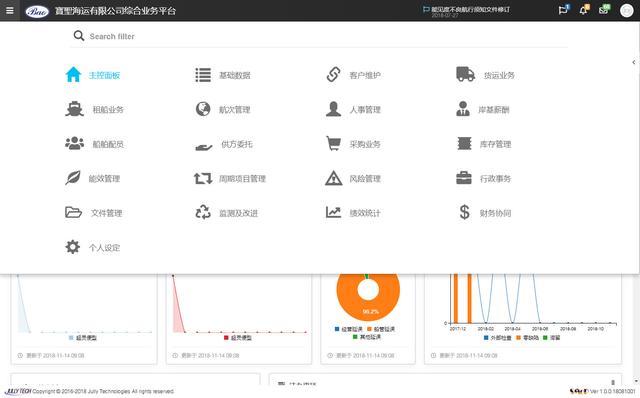Open the mail messages icon with green badge
This screenshot has width=640, height=398.
click(x=604, y=10)
